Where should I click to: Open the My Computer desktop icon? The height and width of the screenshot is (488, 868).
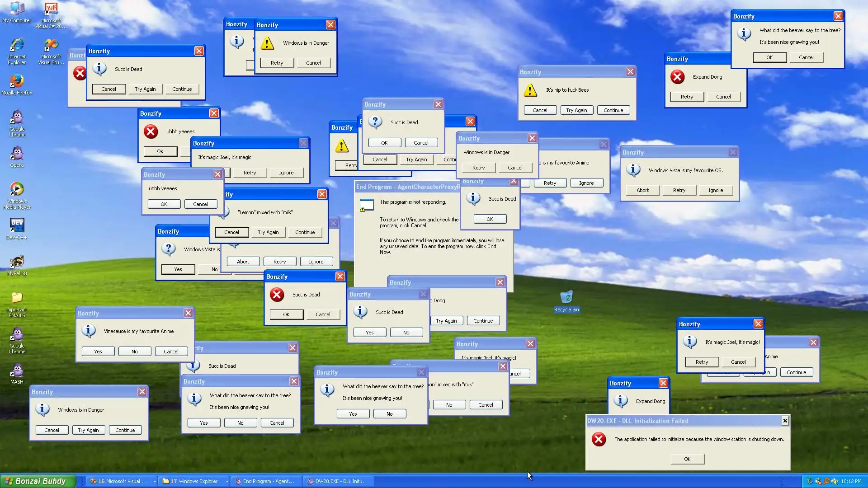(x=17, y=9)
